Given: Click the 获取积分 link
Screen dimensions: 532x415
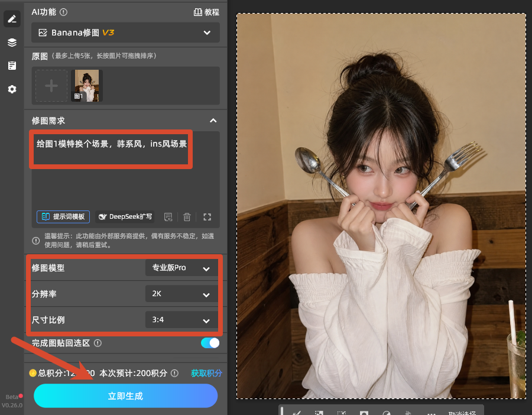Looking at the screenshot, I should pos(206,373).
